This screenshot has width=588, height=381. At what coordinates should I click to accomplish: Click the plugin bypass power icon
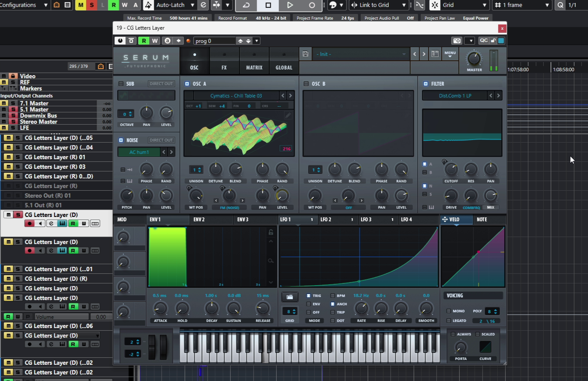tap(120, 41)
